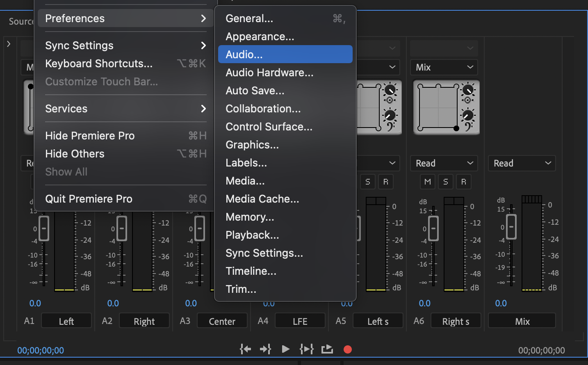The image size is (588, 365).
Task: Open Labels preferences
Action: tap(285, 163)
